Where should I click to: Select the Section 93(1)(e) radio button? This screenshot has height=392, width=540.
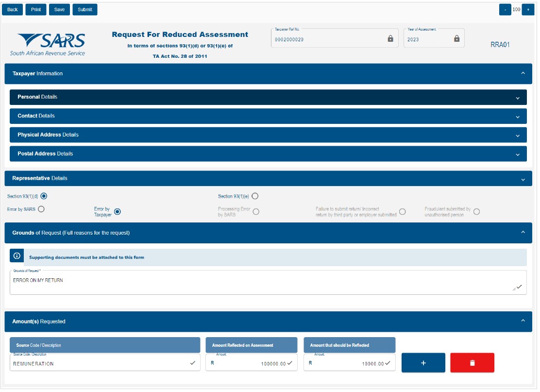255,196
